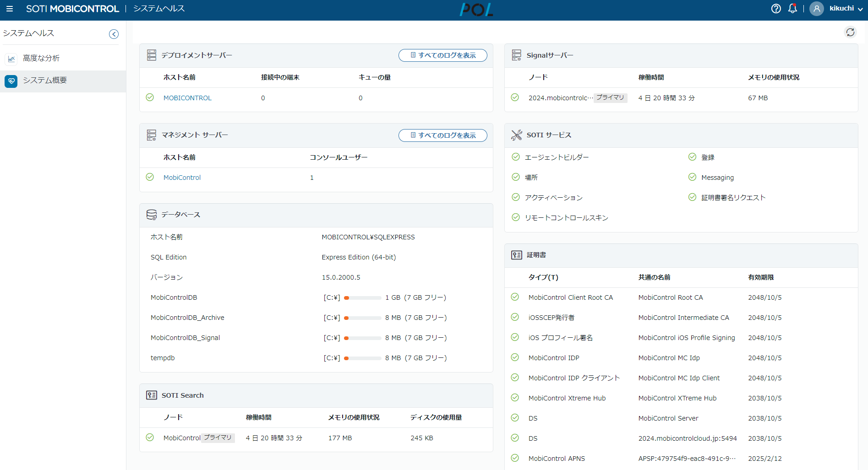Viewport: 868px width, 470px height.
Task: Click the 登録 service label
Action: (708, 157)
